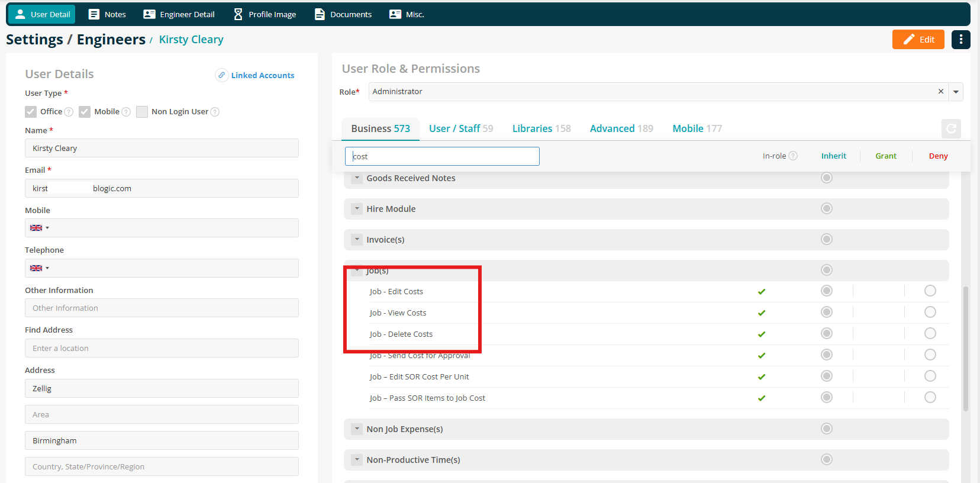Viewport: 980px width, 483px height.
Task: Click the permissions list scrollbar
Action: point(966,349)
